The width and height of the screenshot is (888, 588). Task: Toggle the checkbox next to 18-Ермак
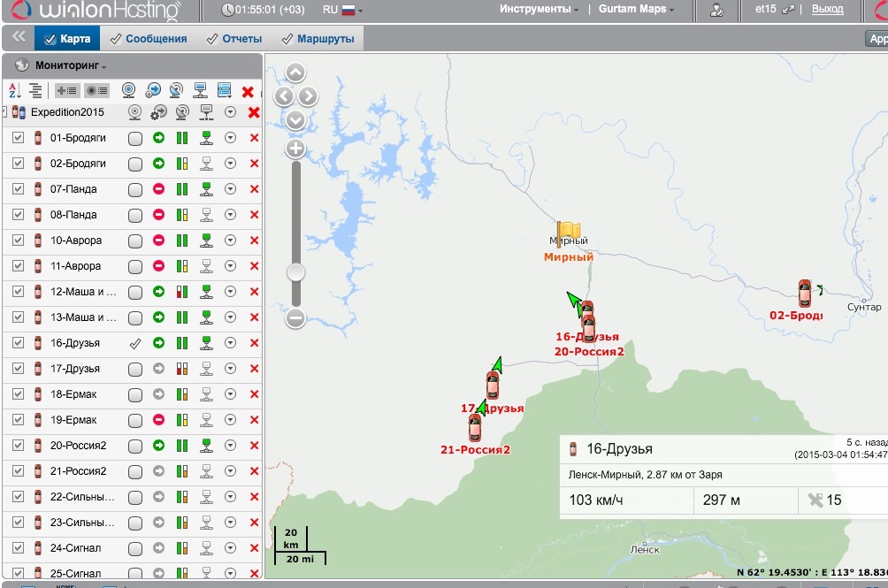coord(18,394)
